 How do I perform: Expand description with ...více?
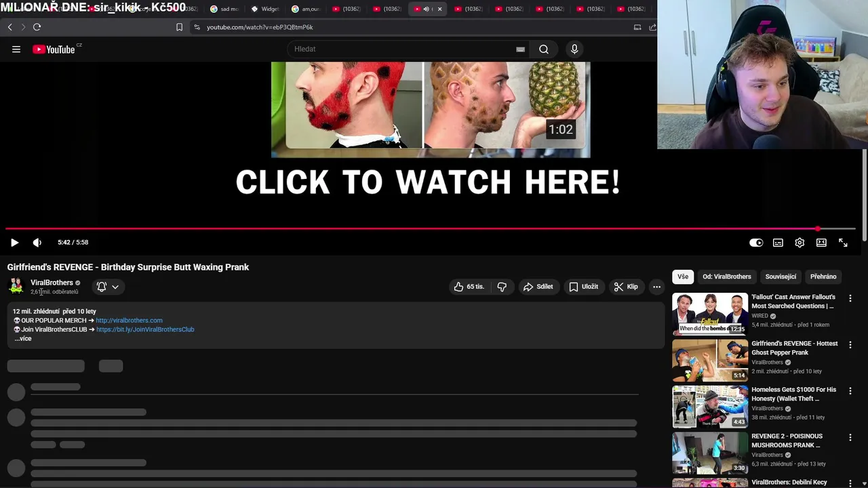click(x=23, y=338)
